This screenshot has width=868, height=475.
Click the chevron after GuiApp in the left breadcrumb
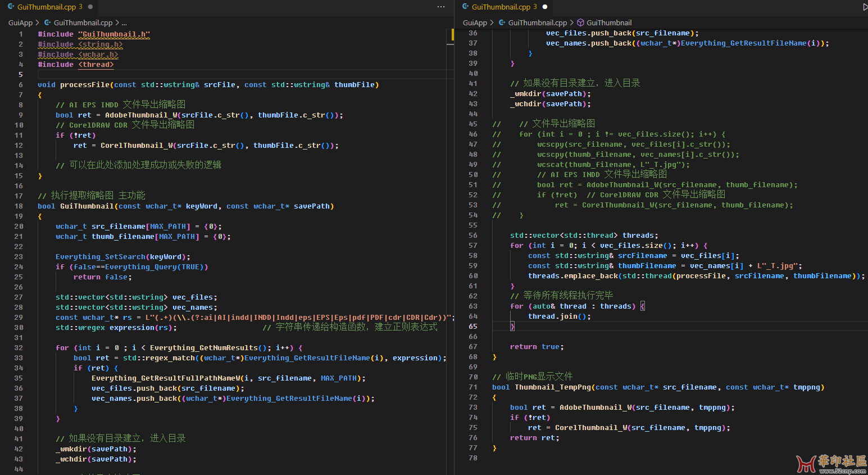[38, 22]
